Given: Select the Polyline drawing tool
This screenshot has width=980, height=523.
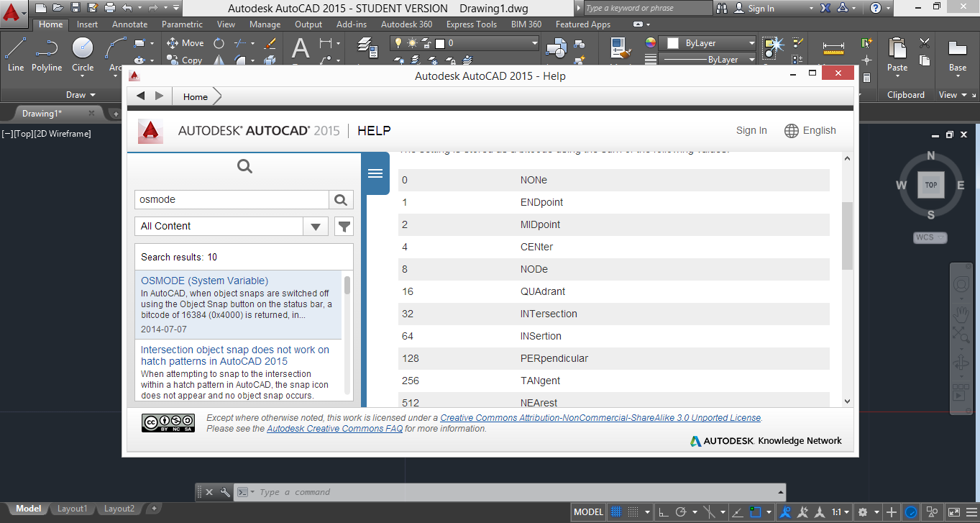Looking at the screenshot, I should (46, 54).
